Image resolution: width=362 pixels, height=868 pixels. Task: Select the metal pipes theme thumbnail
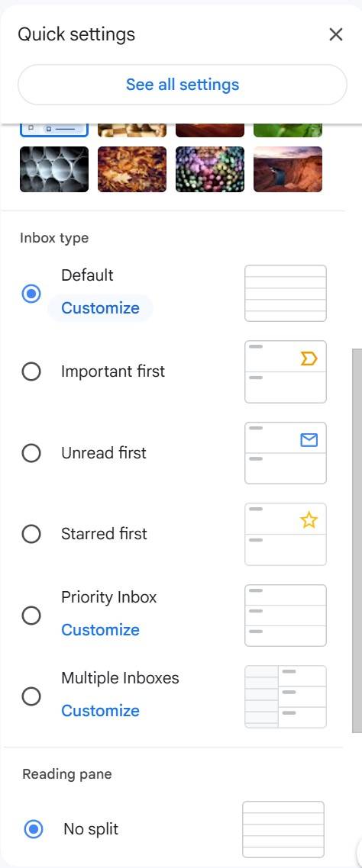click(54, 169)
